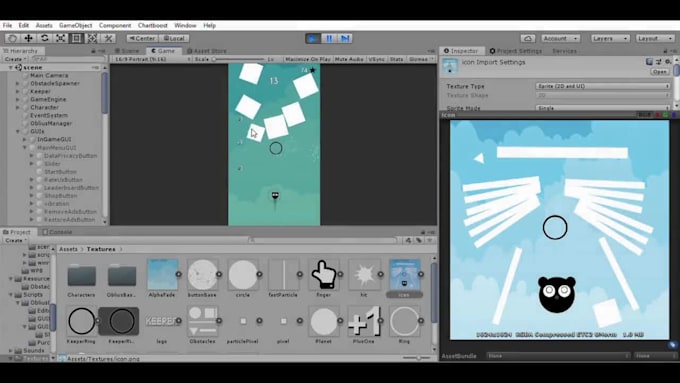Toggle VSync in Game view
This screenshot has height=383, width=680.
click(x=376, y=59)
